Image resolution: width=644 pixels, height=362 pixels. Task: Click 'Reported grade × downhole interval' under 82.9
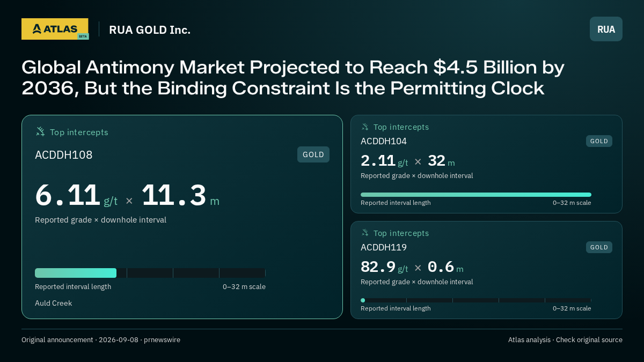pyautogui.click(x=417, y=282)
